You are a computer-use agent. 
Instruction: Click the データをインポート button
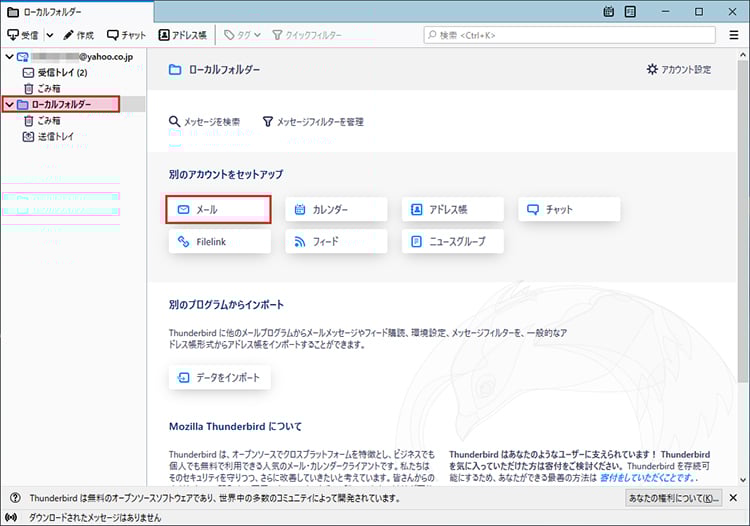pos(220,377)
